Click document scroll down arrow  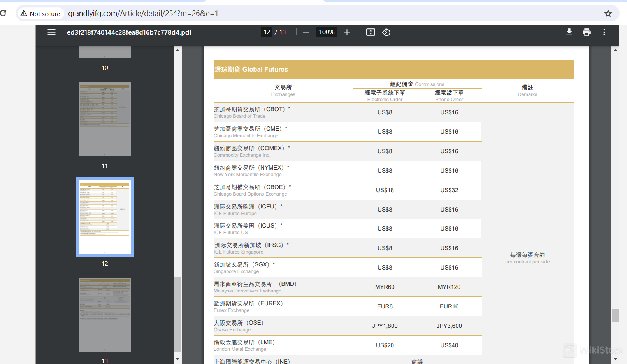(x=615, y=359)
